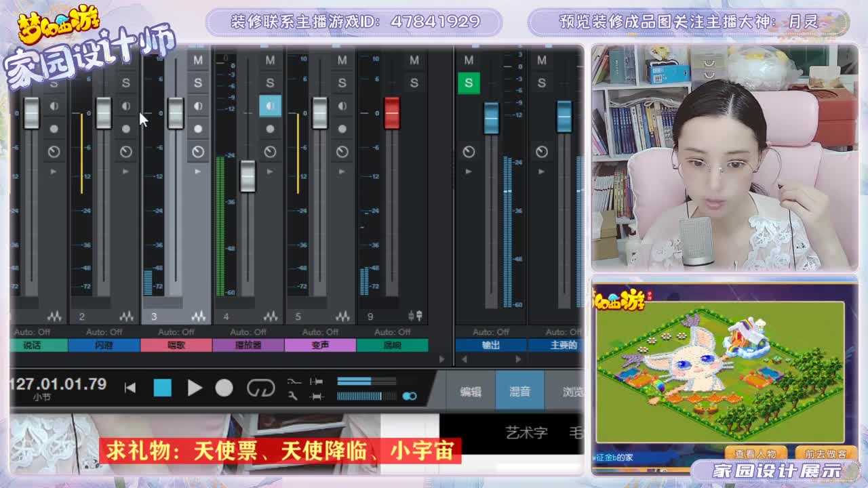868x488 pixels.
Task: Open Auto: Off dropdown above 混响
Action: 392,332
